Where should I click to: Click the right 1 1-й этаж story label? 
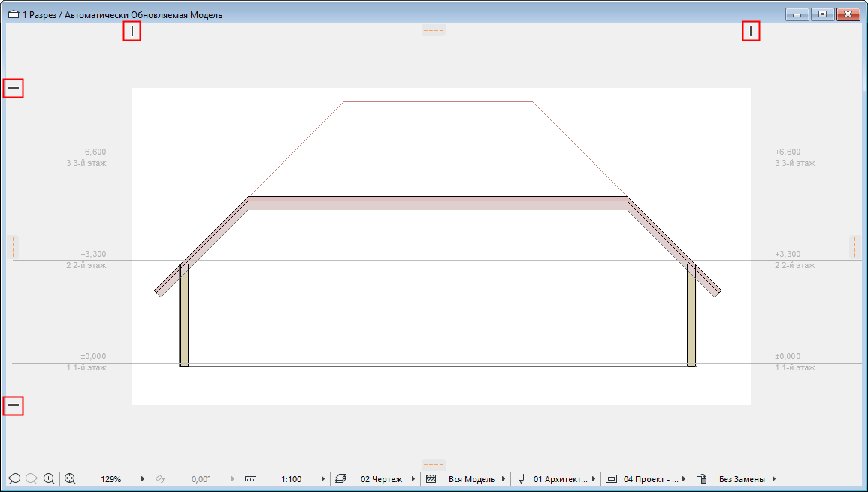click(x=794, y=367)
